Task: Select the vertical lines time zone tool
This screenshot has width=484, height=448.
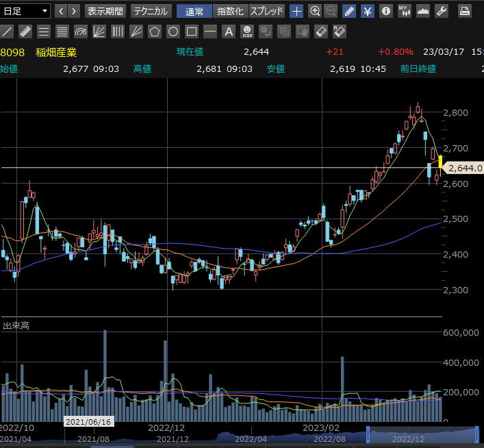Action: 118,32
